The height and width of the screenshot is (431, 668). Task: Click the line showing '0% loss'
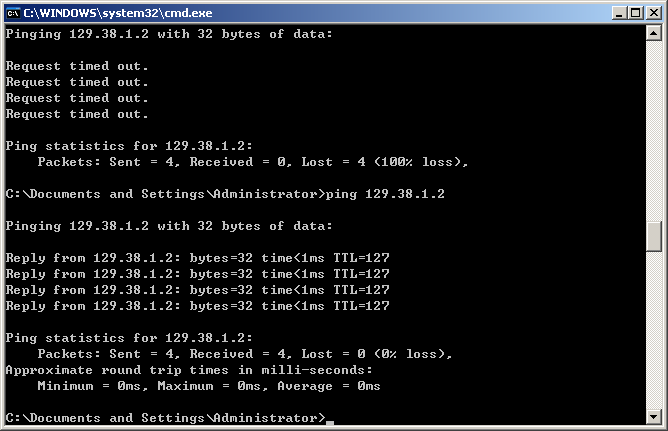point(245,354)
